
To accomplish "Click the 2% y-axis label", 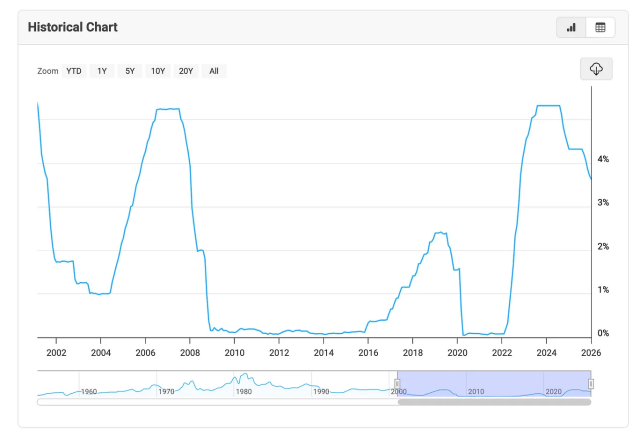I will pyautogui.click(x=603, y=246).
